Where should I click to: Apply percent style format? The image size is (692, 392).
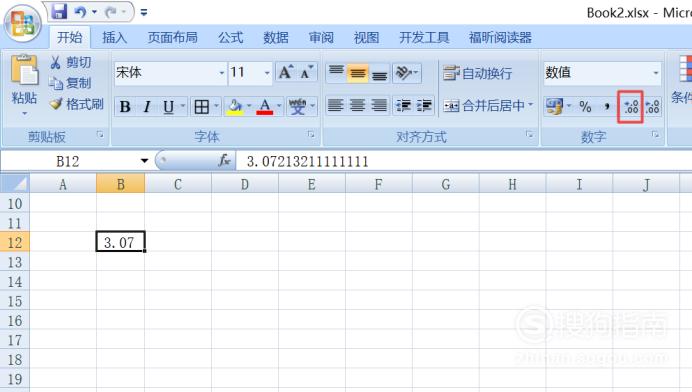tap(585, 106)
